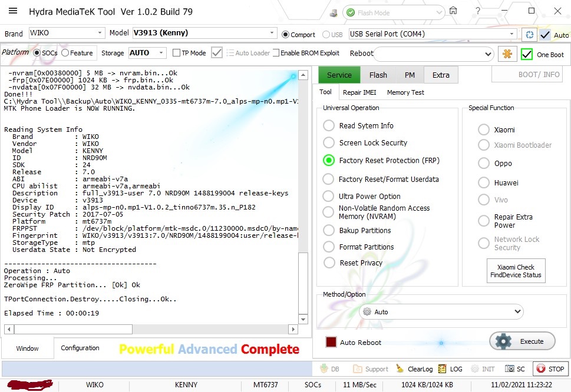
Task: Select Read Sytem Info option
Action: point(328,125)
